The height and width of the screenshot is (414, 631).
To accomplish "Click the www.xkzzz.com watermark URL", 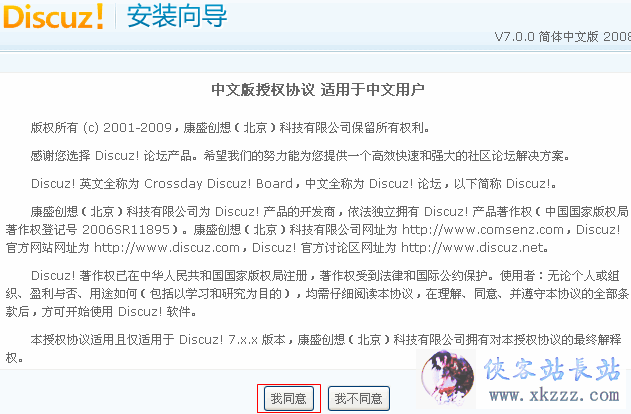I will [554, 395].
